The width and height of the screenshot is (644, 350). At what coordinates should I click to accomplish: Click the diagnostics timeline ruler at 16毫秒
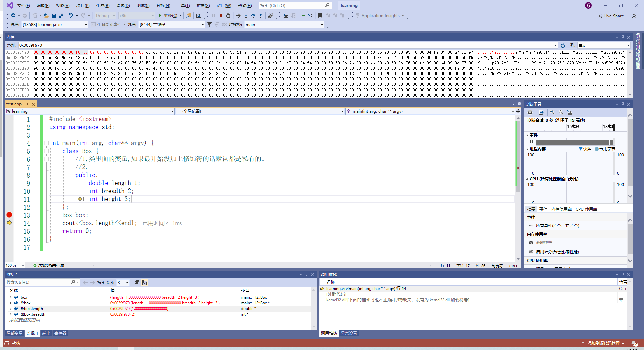click(573, 127)
